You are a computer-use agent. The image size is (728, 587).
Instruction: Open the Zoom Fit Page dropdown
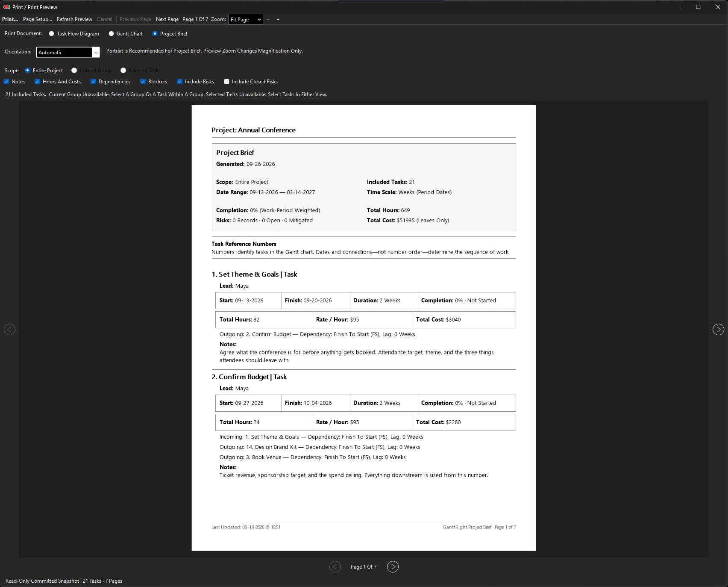click(246, 19)
